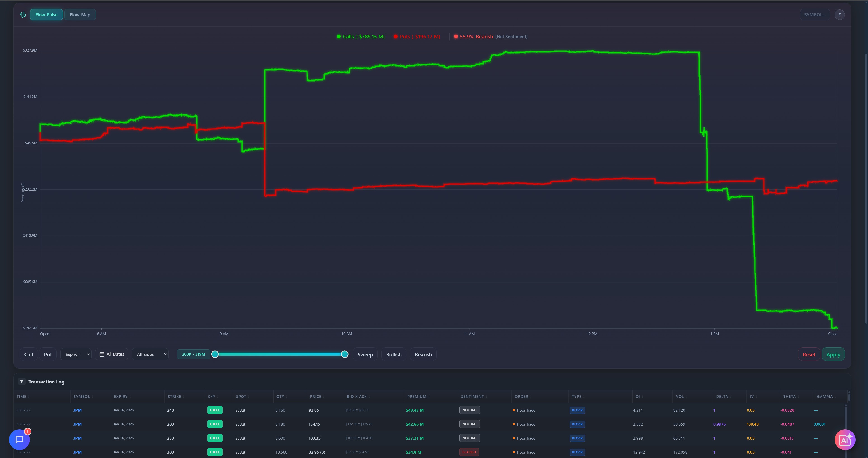The image size is (868, 458).
Task: Toggle the Call filter
Action: point(29,354)
